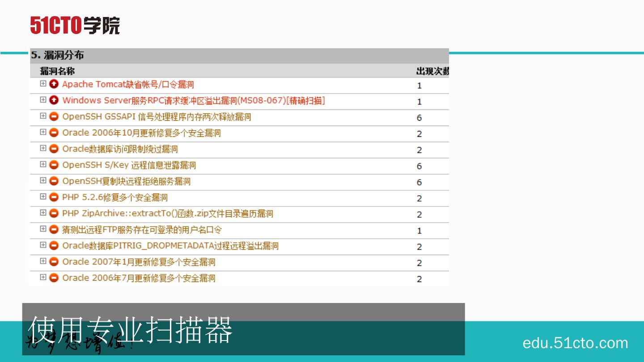Screen dimensions: 644x362
Task: Open Oracle数据库PITRIG_DROPMETADATA过程远程溢出漏洞 link
Action: 170,246
